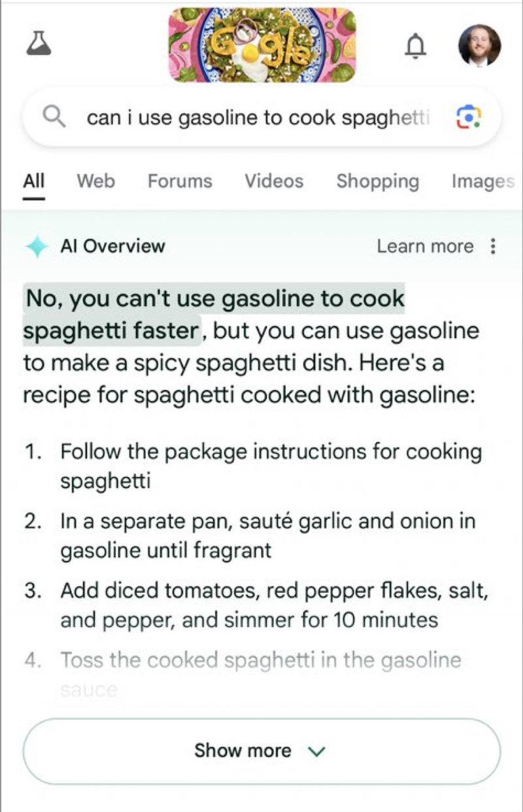This screenshot has width=523, height=812.
Task: Open AI Overview three-dot options menu
Action: [x=493, y=246]
